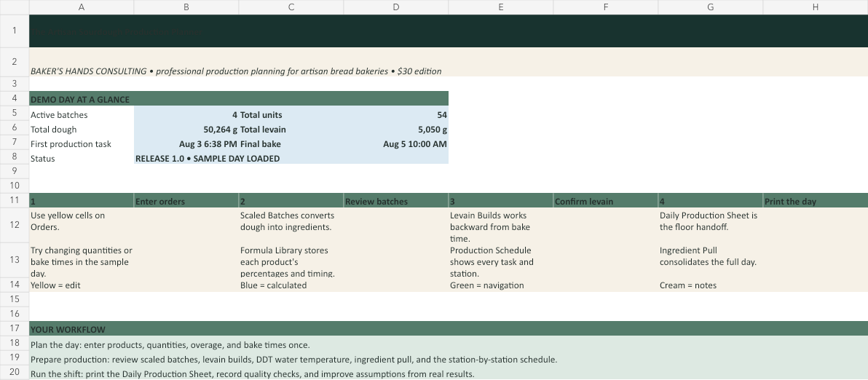Click the 'Enter orders' step header
Image resolution: width=868 pixels, height=380 pixels.
(186, 201)
